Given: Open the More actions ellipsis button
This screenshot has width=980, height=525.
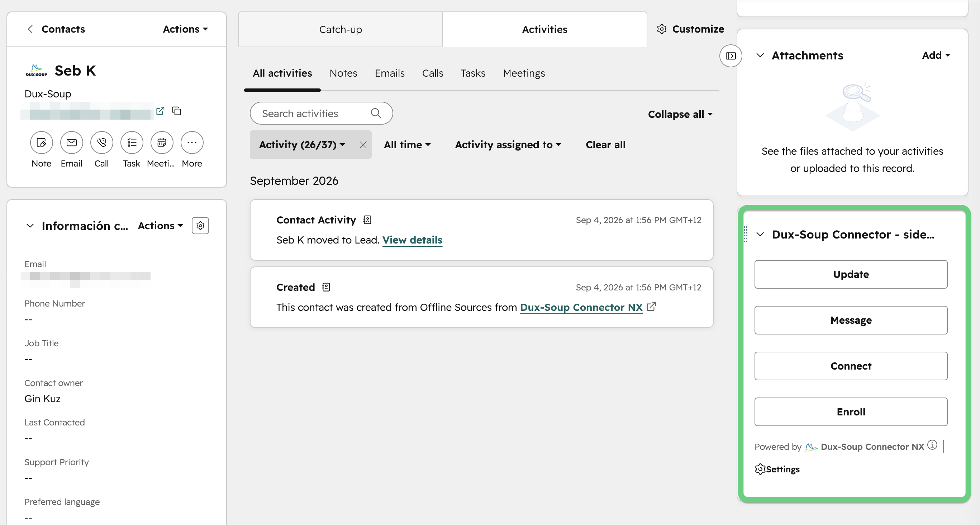Looking at the screenshot, I should [192, 143].
